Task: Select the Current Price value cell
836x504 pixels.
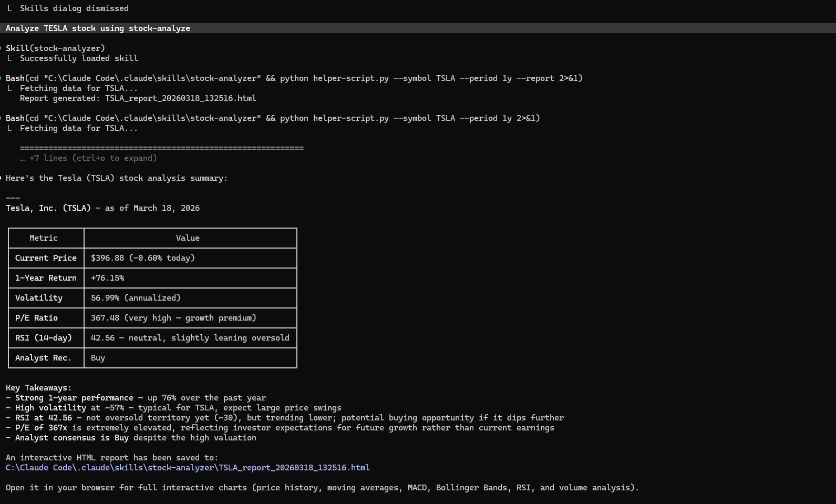Action: point(142,258)
